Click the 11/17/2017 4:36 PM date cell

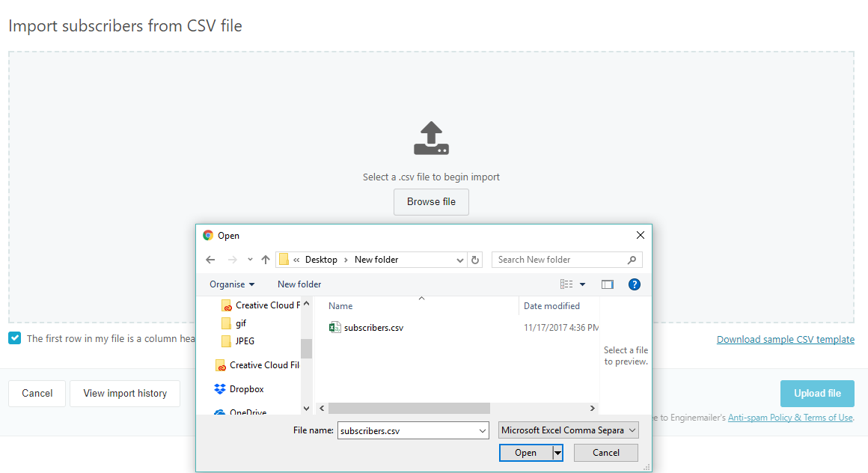(x=561, y=327)
